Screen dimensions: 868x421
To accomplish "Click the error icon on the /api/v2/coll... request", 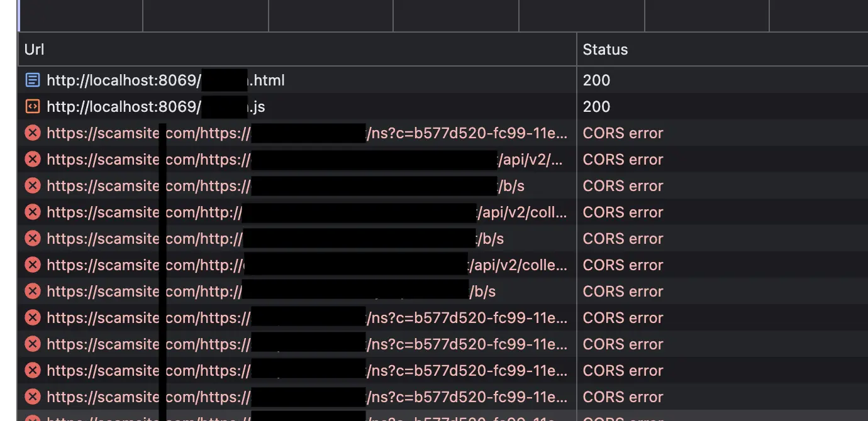I will coord(32,212).
